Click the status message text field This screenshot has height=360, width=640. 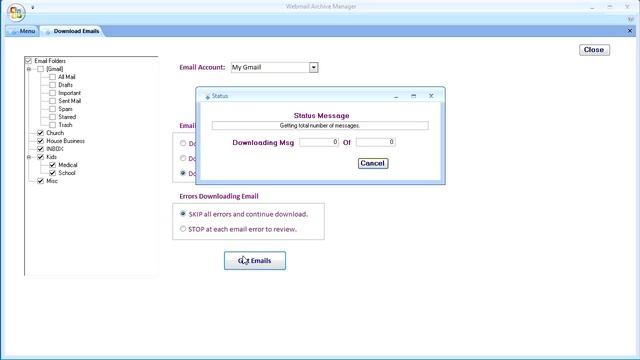[x=320, y=126]
